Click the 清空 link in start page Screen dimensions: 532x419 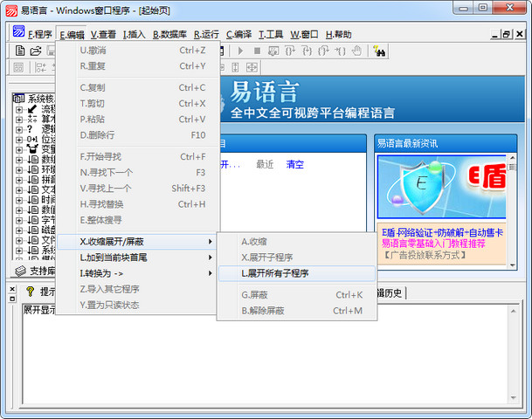tap(295, 164)
